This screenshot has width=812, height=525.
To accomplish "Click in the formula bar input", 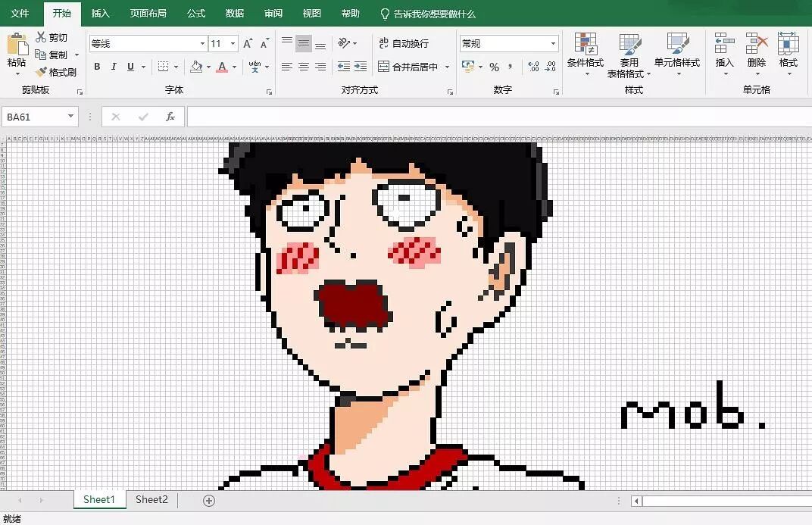I will point(499,117).
